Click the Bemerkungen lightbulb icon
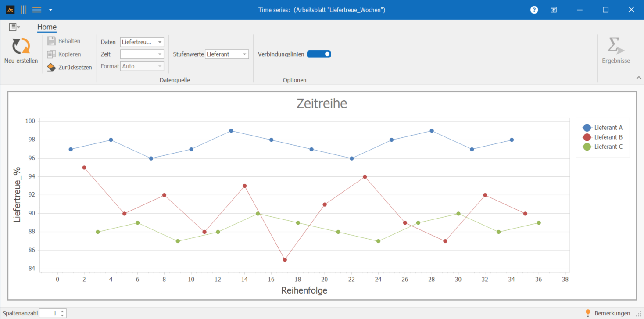The width and height of the screenshot is (644, 319). tap(588, 313)
